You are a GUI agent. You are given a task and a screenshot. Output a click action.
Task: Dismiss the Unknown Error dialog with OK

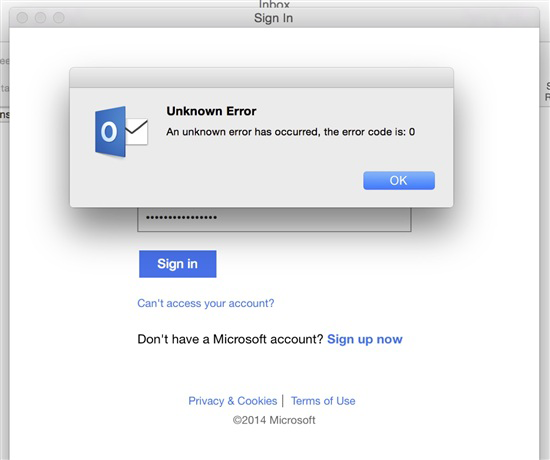pyautogui.click(x=399, y=180)
